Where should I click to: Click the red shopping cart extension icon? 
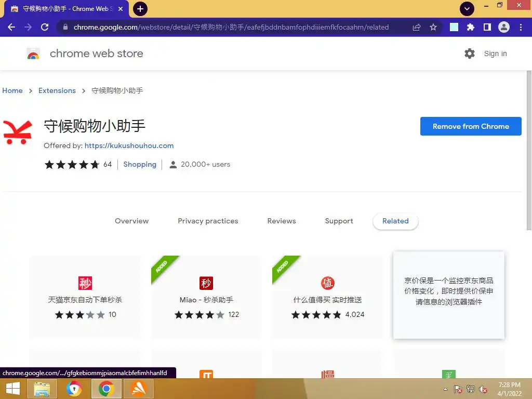[x=18, y=132]
